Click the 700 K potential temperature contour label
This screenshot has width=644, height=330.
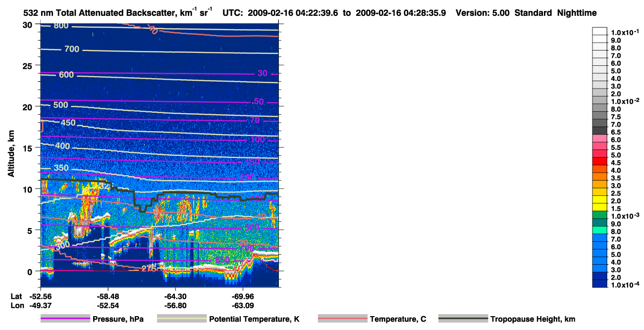[71, 49]
